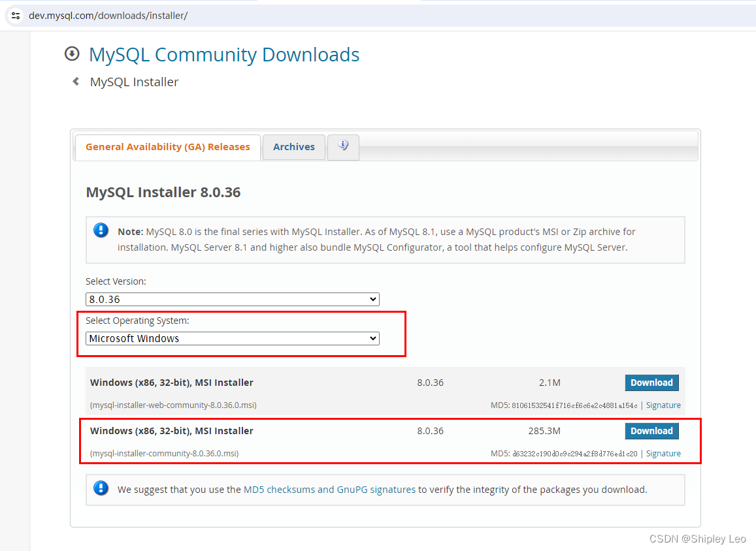Download the 2.1M web community installer
Viewport: 756px width, 551px height.
(651, 383)
